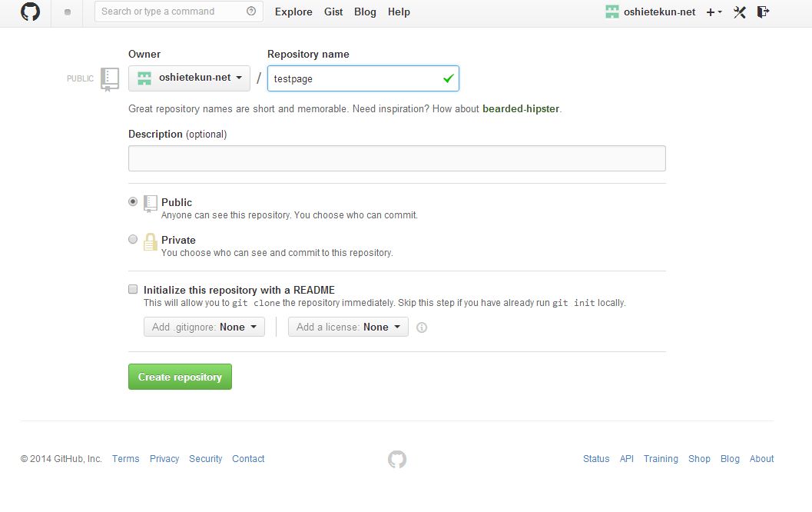Select the Public radio button

[x=133, y=201]
